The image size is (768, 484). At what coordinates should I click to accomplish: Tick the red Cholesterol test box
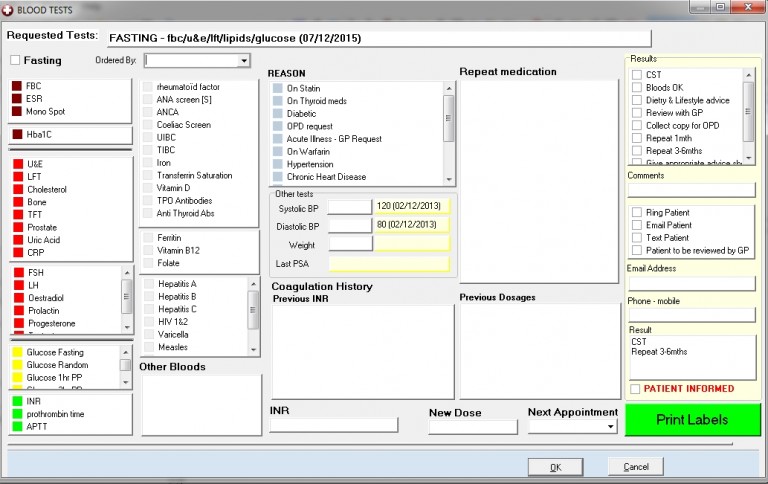click(17, 189)
